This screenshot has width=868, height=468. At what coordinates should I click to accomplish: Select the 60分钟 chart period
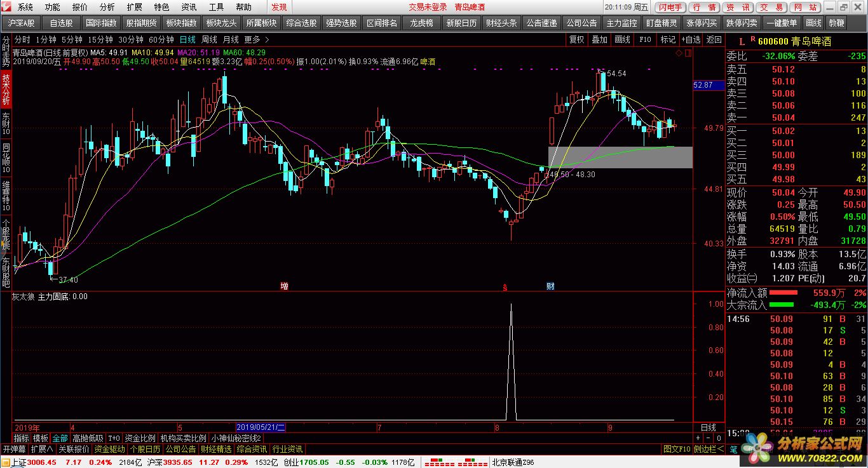click(x=161, y=39)
